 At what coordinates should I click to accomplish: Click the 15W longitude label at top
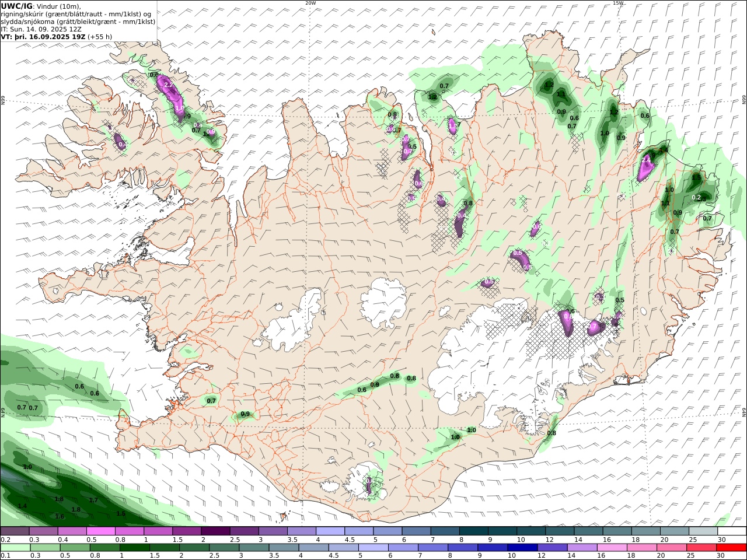tap(618, 3)
